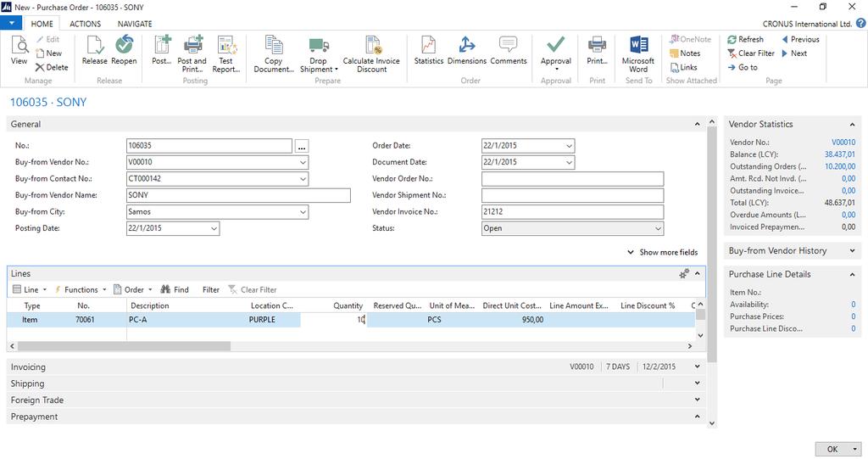Open Line menu in Lines toolbar
Screen dimensions: 868x459
pyautogui.click(x=30, y=289)
